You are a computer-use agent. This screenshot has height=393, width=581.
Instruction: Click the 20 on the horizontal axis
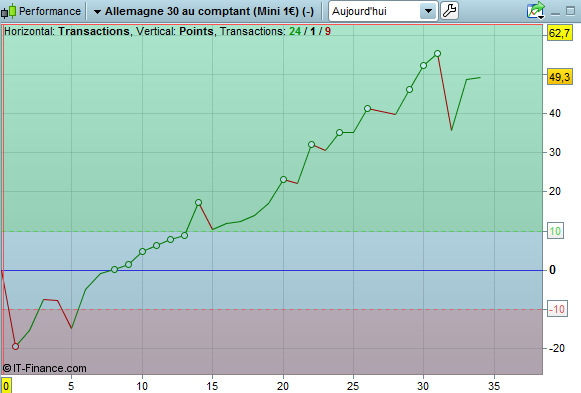pyautogui.click(x=283, y=386)
